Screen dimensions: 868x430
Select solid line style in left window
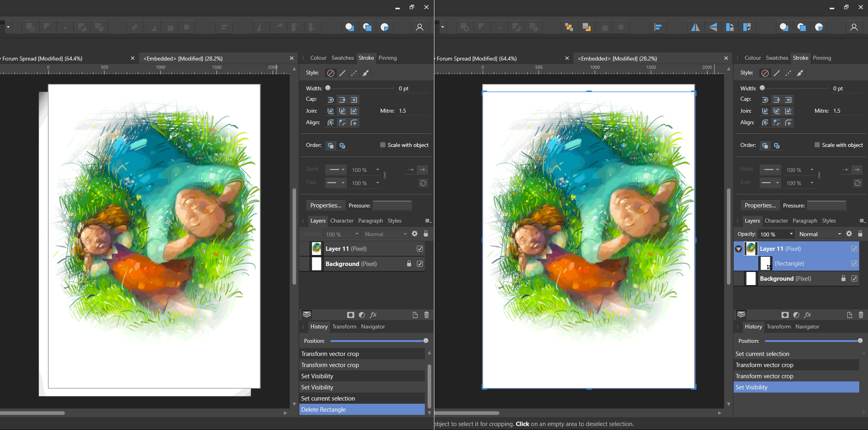pos(342,73)
